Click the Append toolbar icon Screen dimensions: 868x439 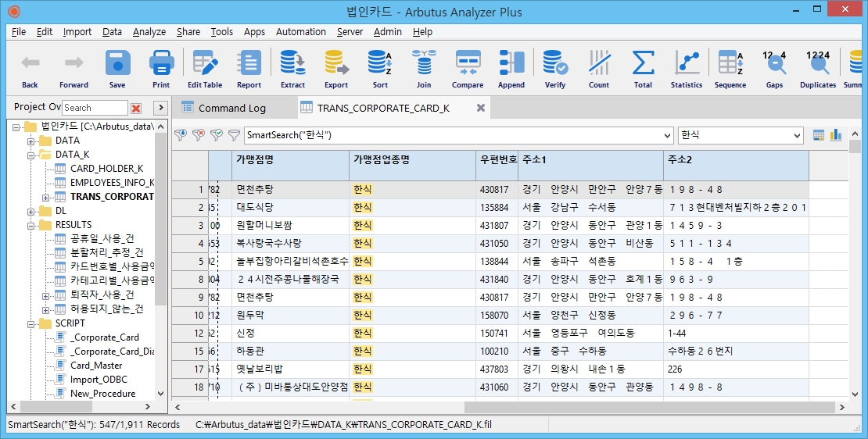[x=511, y=63]
